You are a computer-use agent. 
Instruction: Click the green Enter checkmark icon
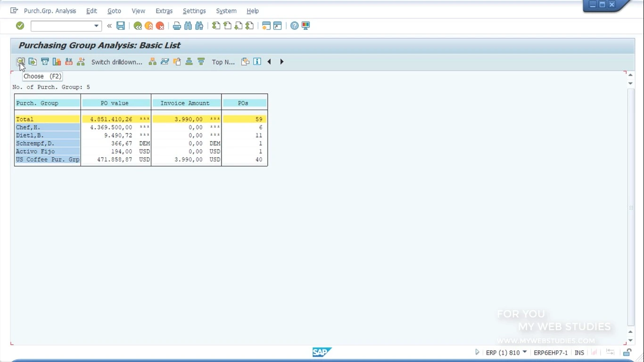tap(20, 26)
